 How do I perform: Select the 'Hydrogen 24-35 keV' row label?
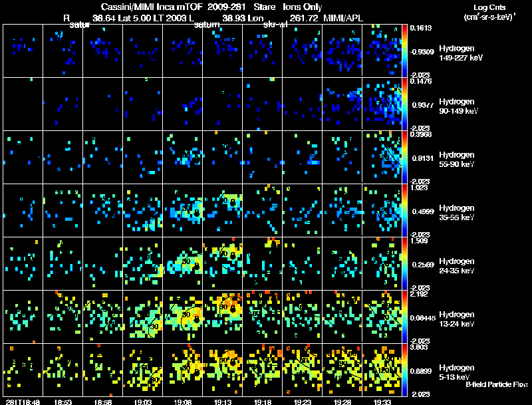point(457,266)
